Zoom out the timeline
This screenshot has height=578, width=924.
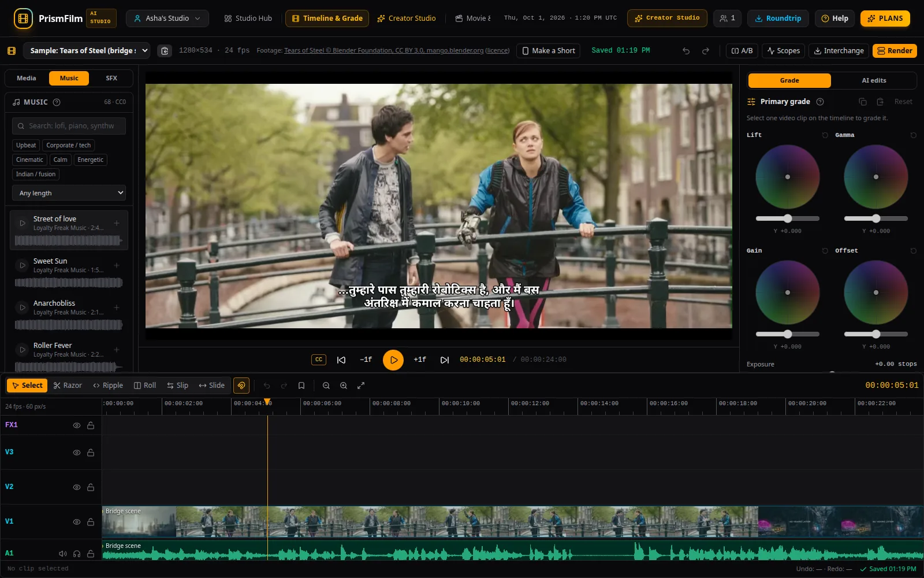tap(326, 386)
